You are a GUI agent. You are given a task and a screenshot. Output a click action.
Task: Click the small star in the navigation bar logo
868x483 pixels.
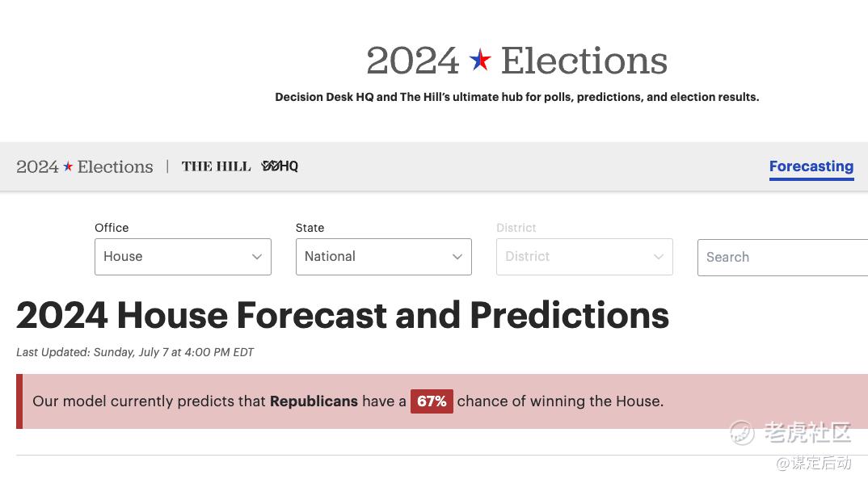68,166
